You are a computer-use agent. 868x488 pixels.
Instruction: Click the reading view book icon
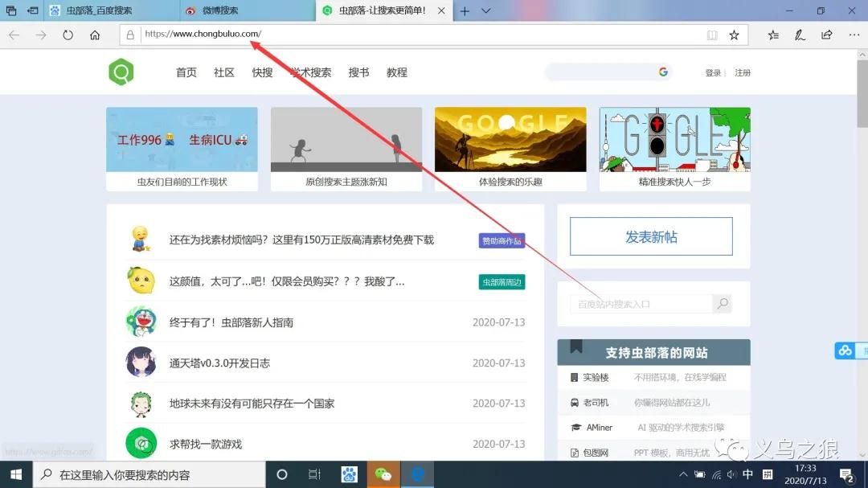pos(712,35)
